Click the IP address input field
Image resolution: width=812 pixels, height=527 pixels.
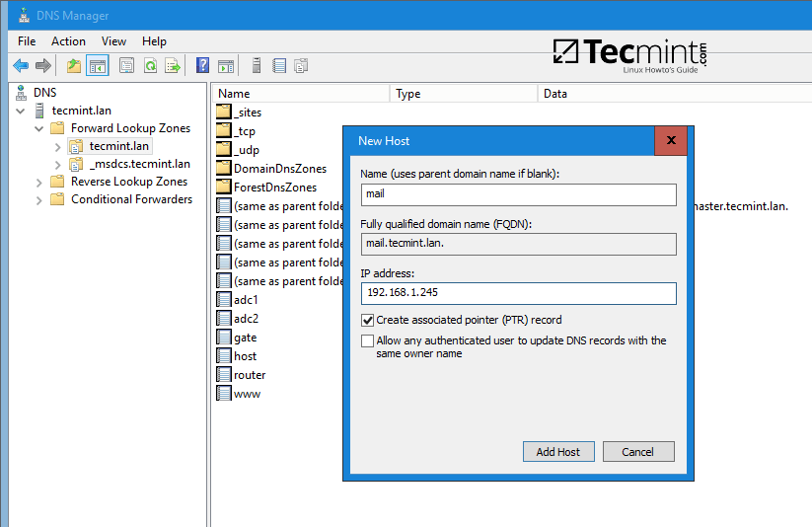(518, 293)
